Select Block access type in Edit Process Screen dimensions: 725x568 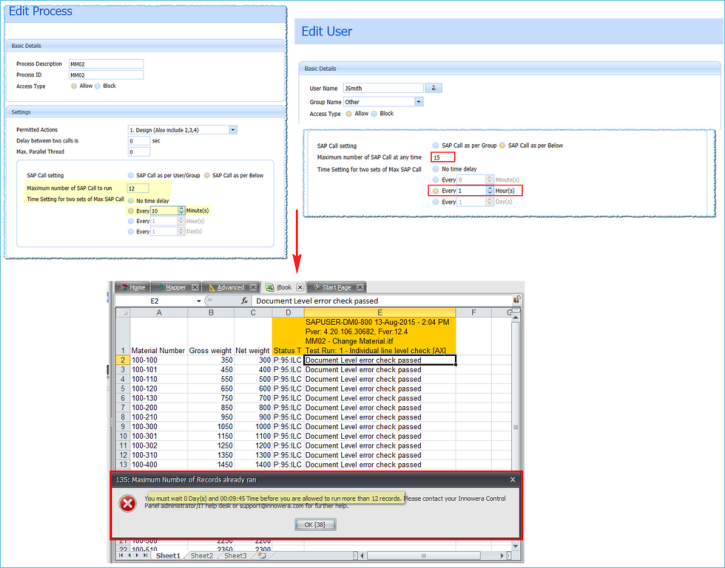(97, 86)
